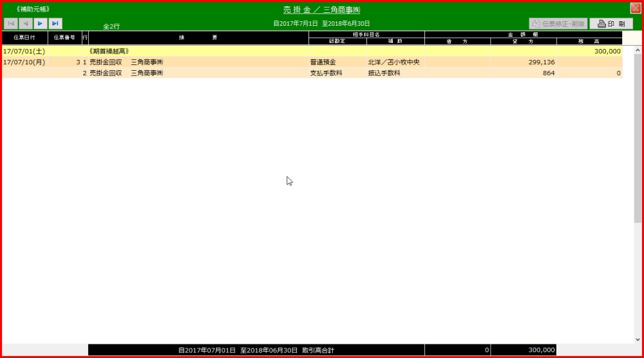This screenshot has width=644, height=358.
Task: Click the 伝票日付 column header
Action: tap(24, 38)
